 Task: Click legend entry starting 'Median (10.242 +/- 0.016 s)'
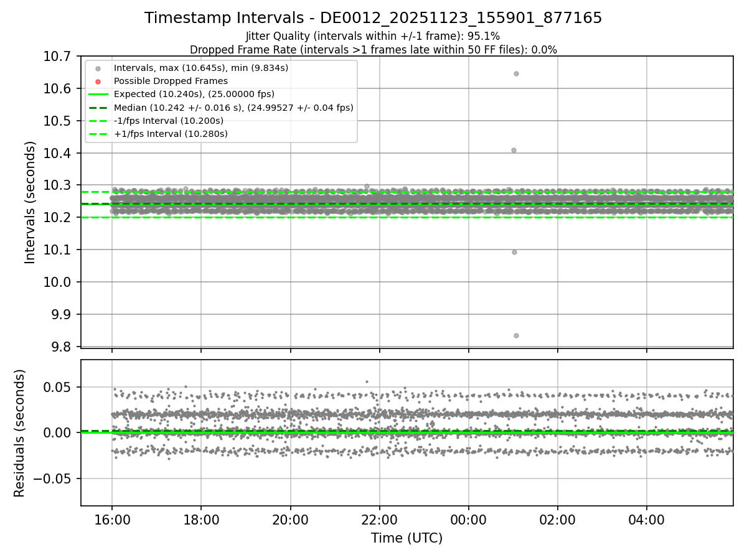[x=233, y=108]
